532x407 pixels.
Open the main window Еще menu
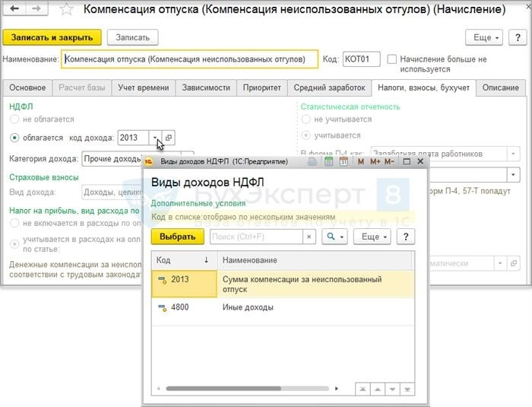[x=483, y=37]
